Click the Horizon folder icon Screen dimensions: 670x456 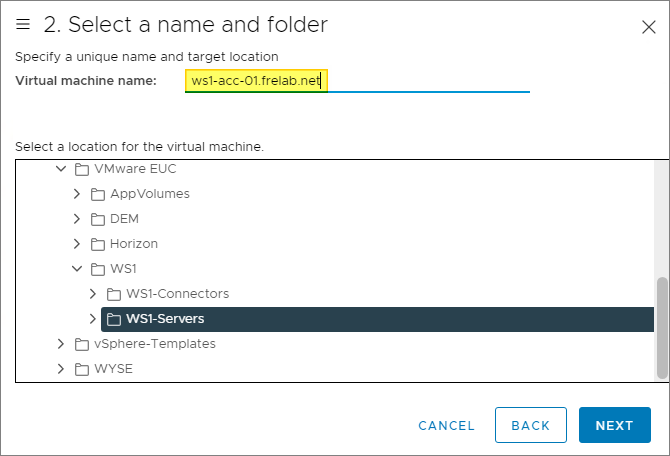click(98, 244)
